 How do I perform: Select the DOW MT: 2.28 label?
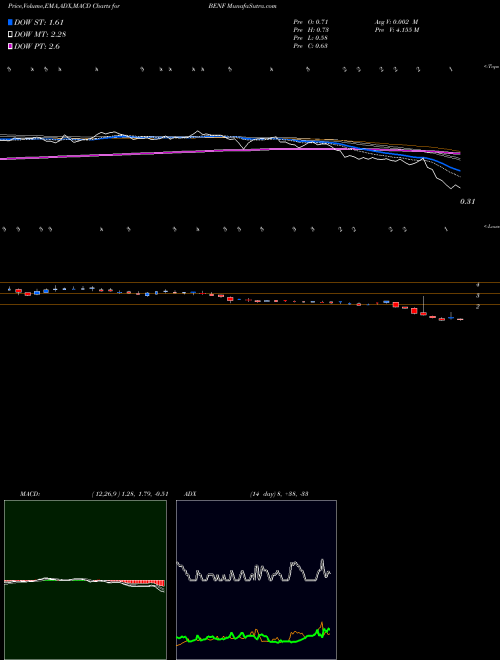pyautogui.click(x=40, y=34)
